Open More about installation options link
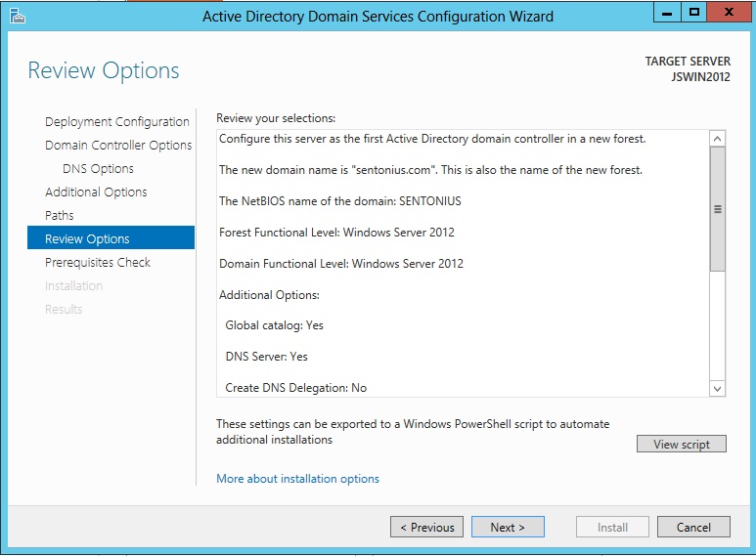The image size is (756, 556). (297, 479)
